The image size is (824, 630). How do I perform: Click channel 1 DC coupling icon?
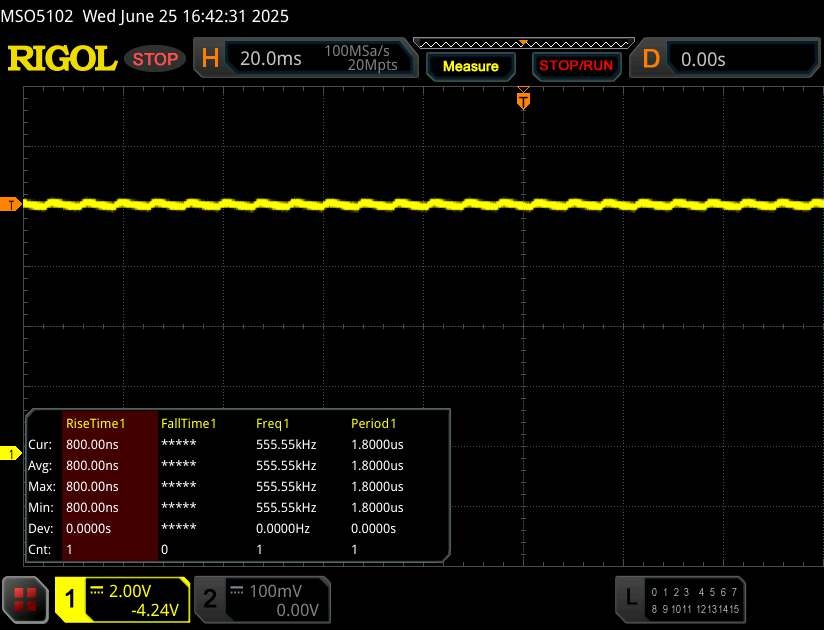pyautogui.click(x=97, y=590)
